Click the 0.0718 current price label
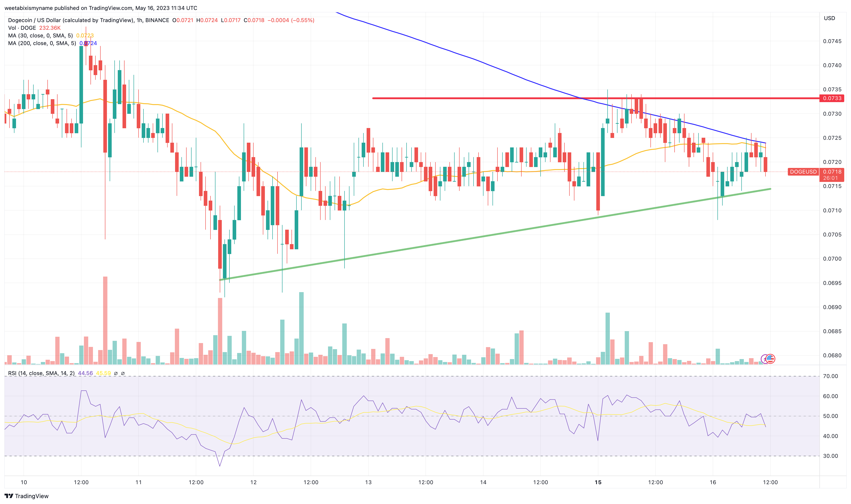 coord(832,172)
